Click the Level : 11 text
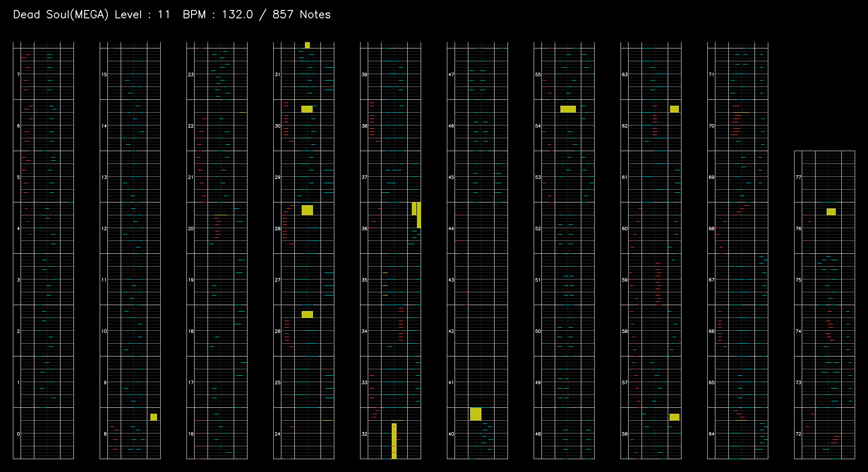This screenshot has width=868, height=472. [x=142, y=14]
